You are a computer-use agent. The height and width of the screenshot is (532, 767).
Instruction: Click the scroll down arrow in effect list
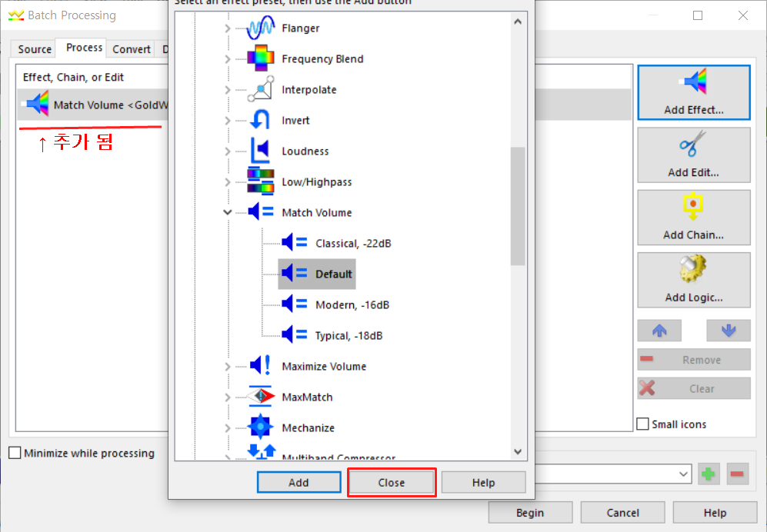click(x=518, y=452)
